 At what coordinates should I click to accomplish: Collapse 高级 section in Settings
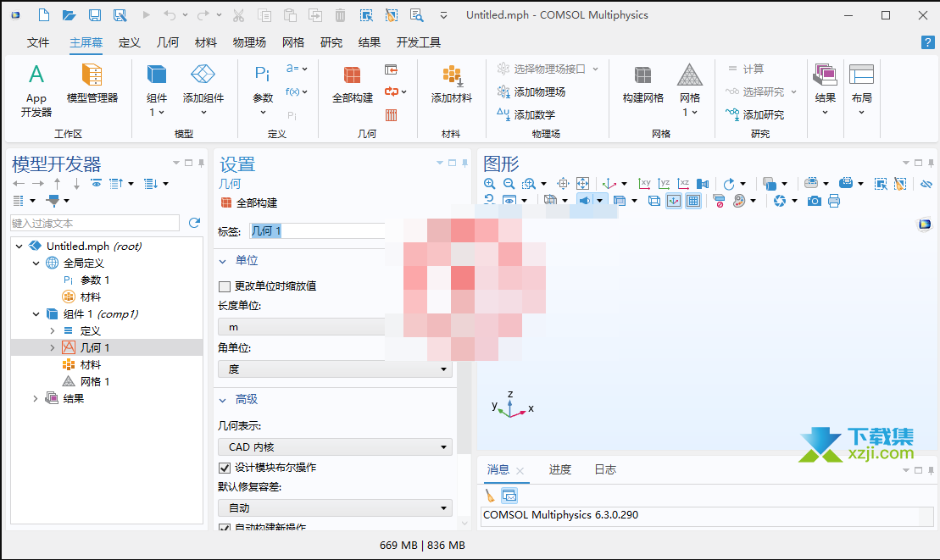pyautogui.click(x=223, y=400)
